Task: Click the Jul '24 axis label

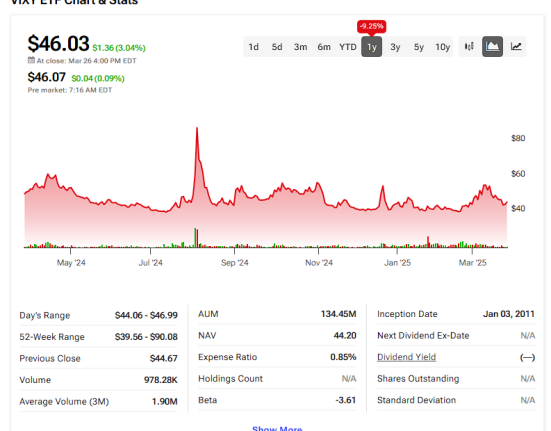Action: [150, 263]
